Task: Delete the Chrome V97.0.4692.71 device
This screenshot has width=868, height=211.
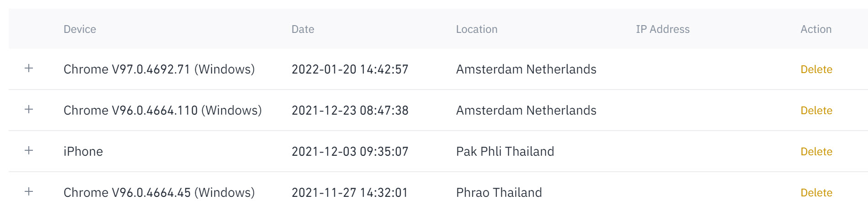Action: click(x=816, y=69)
